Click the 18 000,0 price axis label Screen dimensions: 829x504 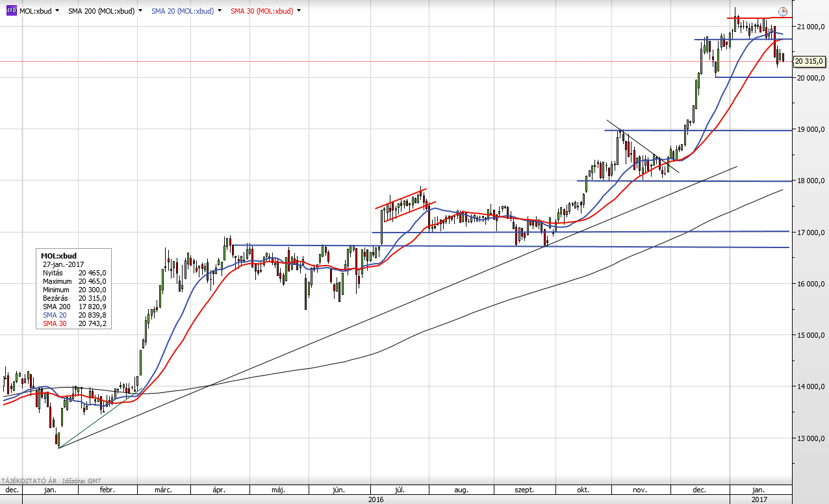tap(811, 181)
